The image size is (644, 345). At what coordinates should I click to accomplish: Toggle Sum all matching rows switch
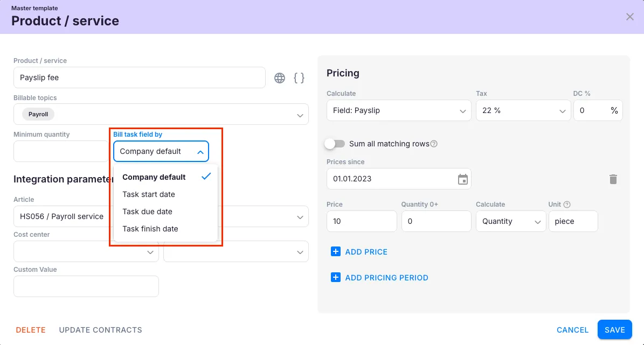[335, 144]
